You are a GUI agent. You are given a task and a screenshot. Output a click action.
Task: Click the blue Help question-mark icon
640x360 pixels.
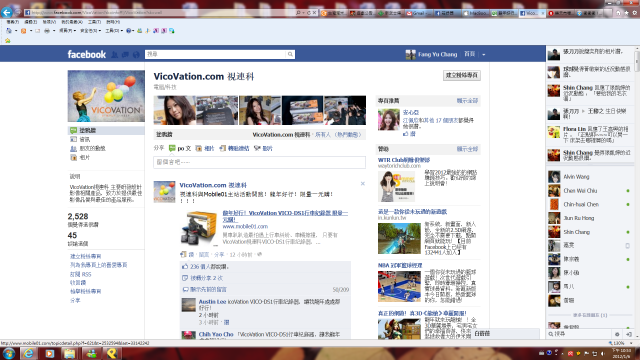tap(129, 31)
